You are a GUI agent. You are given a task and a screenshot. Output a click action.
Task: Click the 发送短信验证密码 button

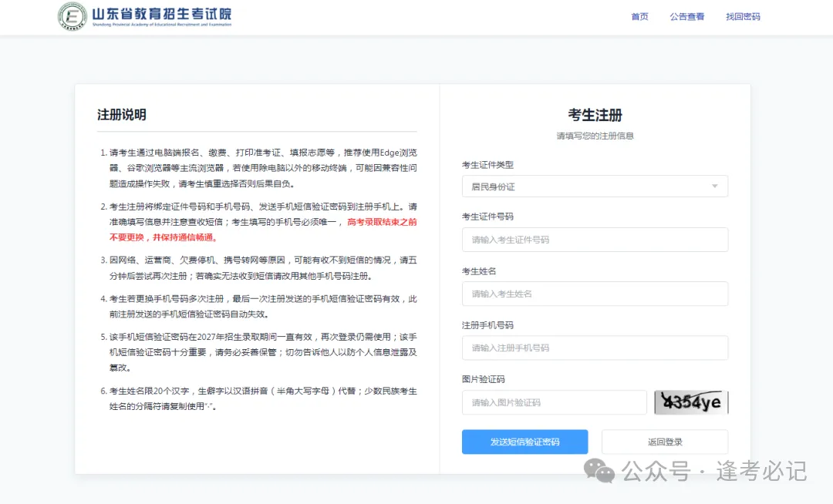pos(524,442)
